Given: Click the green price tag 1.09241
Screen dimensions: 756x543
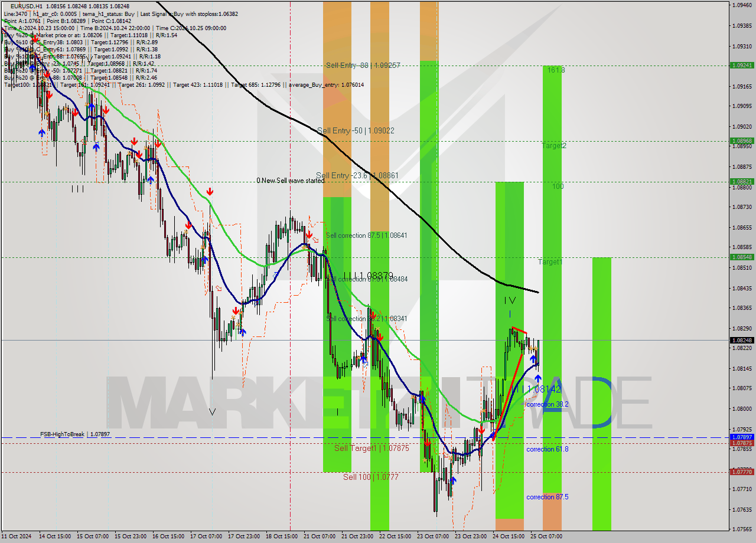Looking at the screenshot, I should [x=742, y=66].
